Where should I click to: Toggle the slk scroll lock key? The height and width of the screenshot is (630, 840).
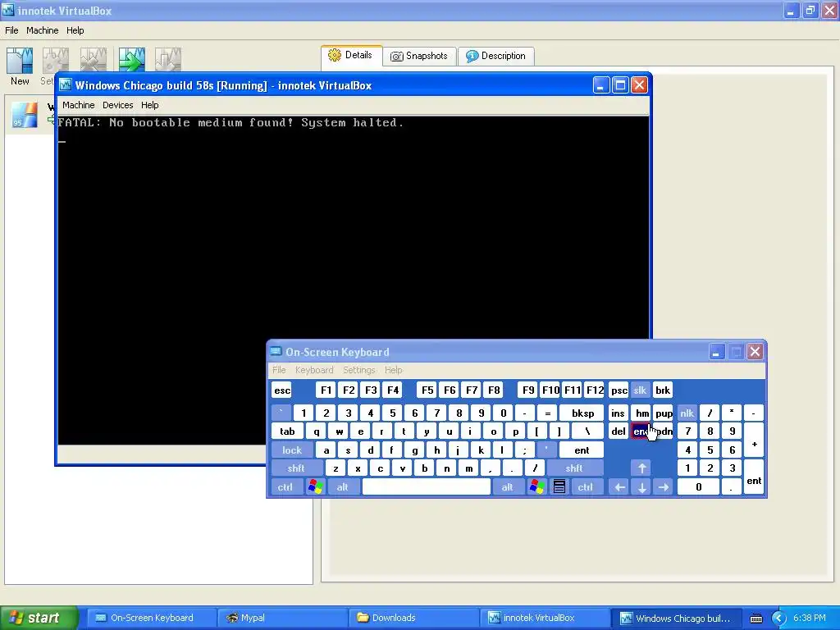(640, 390)
